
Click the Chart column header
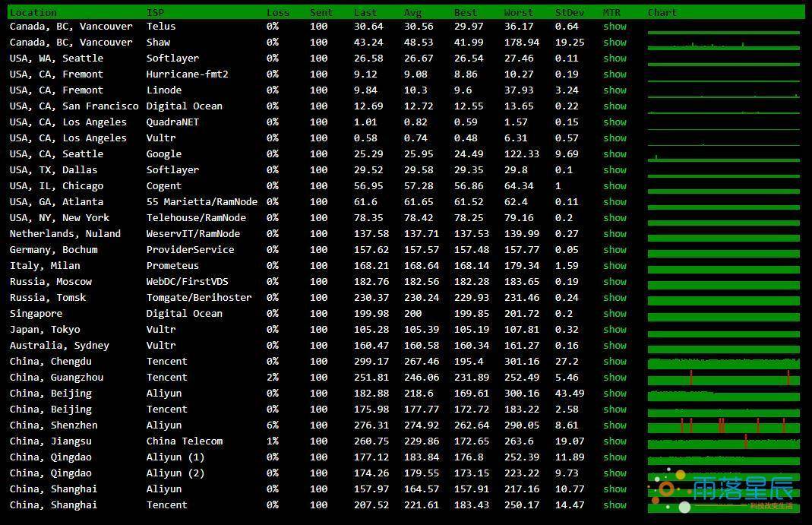pyautogui.click(x=662, y=12)
